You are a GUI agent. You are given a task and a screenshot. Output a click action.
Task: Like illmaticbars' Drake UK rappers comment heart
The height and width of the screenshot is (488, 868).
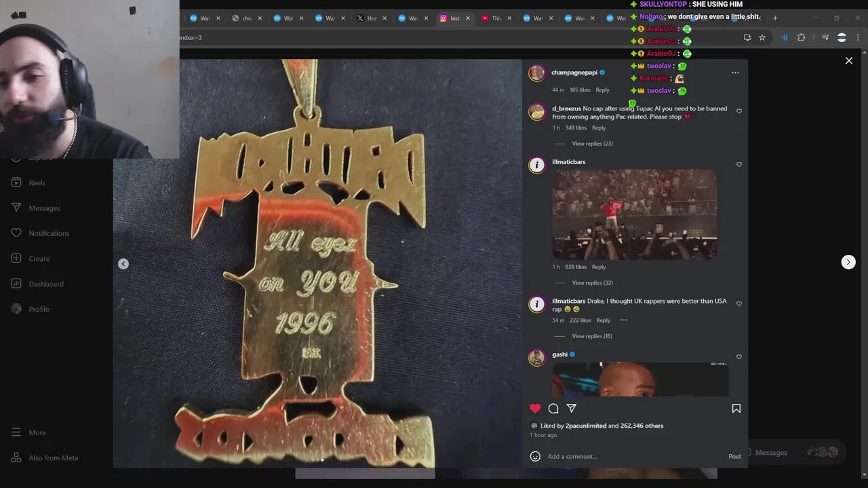click(x=739, y=304)
